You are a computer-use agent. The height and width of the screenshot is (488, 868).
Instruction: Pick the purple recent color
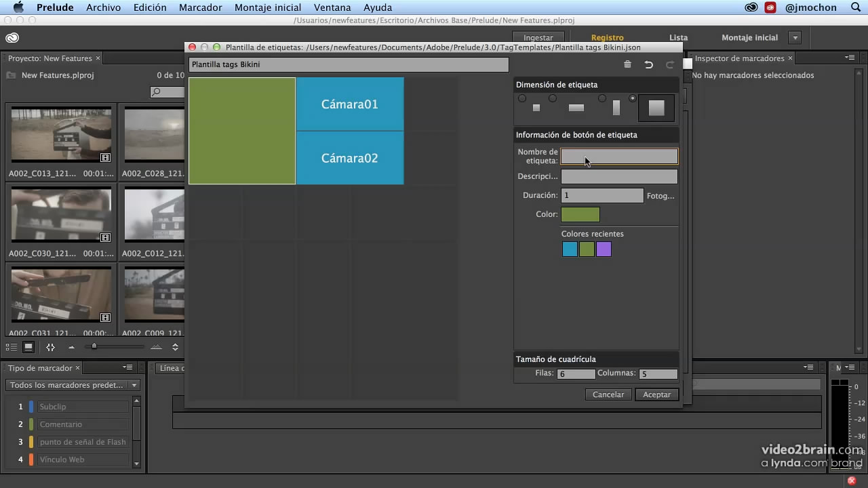[604, 249]
